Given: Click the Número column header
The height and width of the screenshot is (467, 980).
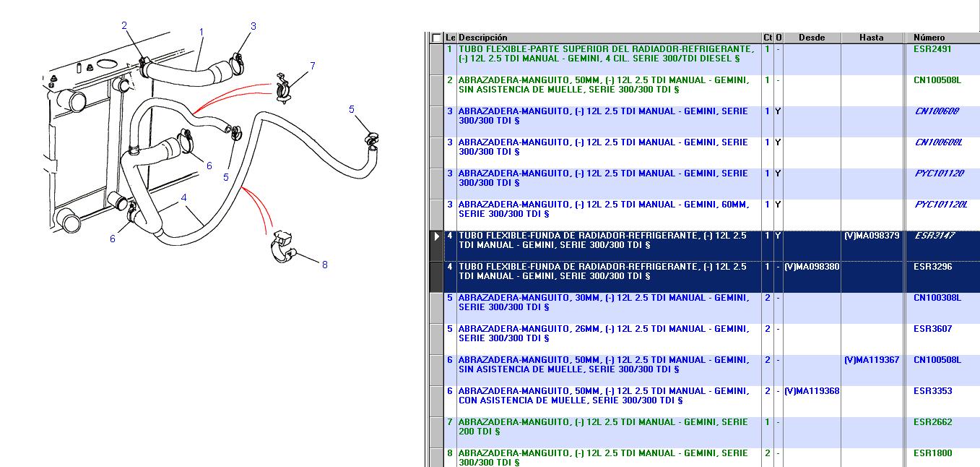Looking at the screenshot, I should [x=942, y=38].
